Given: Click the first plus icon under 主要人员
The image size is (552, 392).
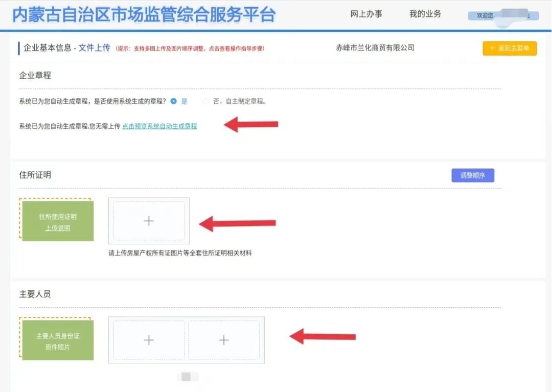Looking at the screenshot, I should pos(149,339).
